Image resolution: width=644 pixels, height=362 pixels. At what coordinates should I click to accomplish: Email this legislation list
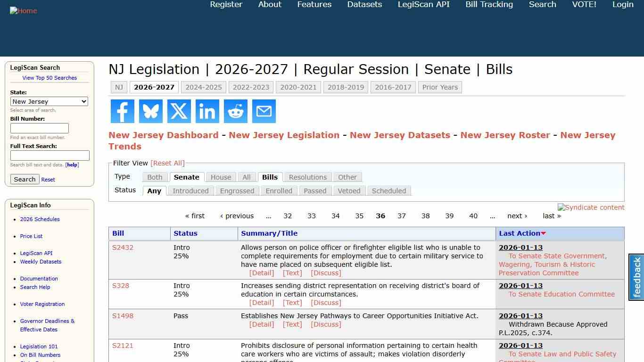(x=264, y=111)
